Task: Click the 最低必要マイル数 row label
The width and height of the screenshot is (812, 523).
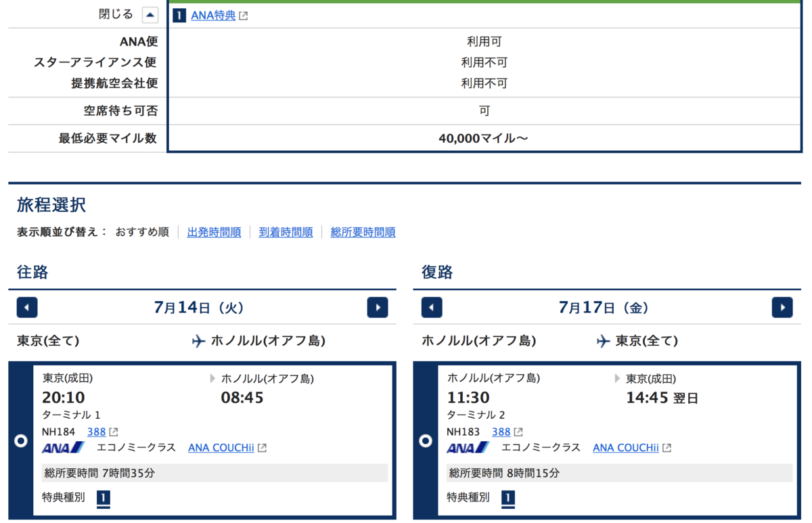Action: point(108,139)
